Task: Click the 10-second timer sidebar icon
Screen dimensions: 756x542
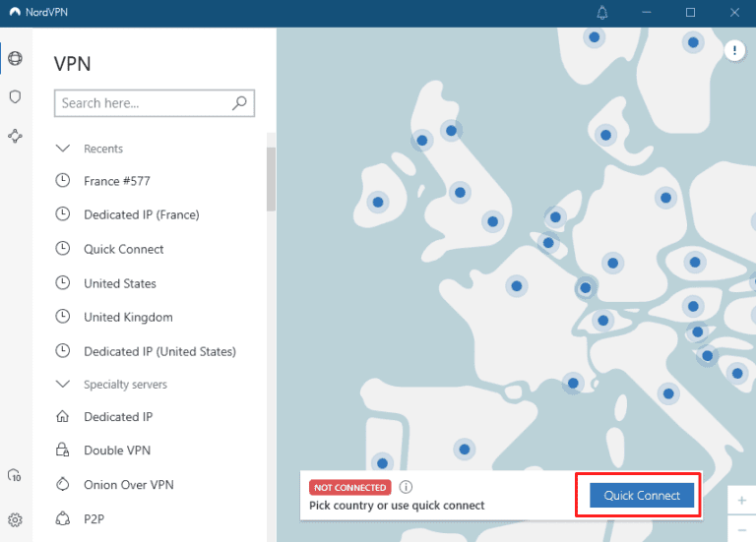Action: (15, 476)
